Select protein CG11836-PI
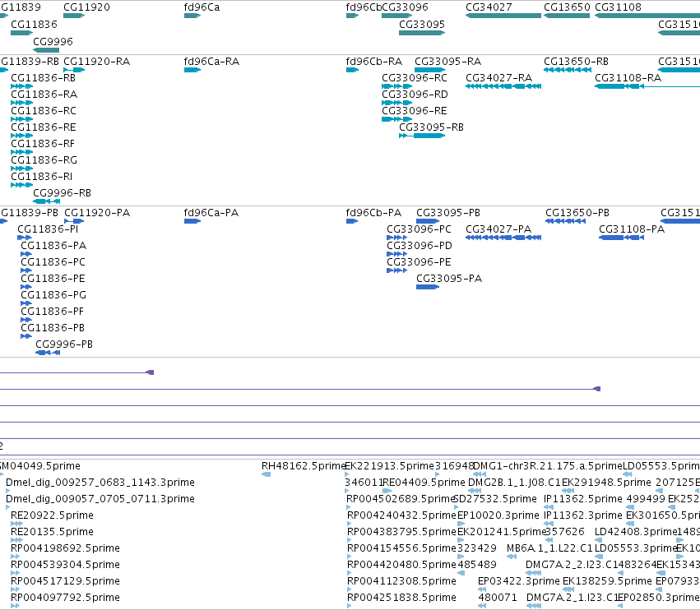The height and width of the screenshot is (610, 700). click(25, 238)
